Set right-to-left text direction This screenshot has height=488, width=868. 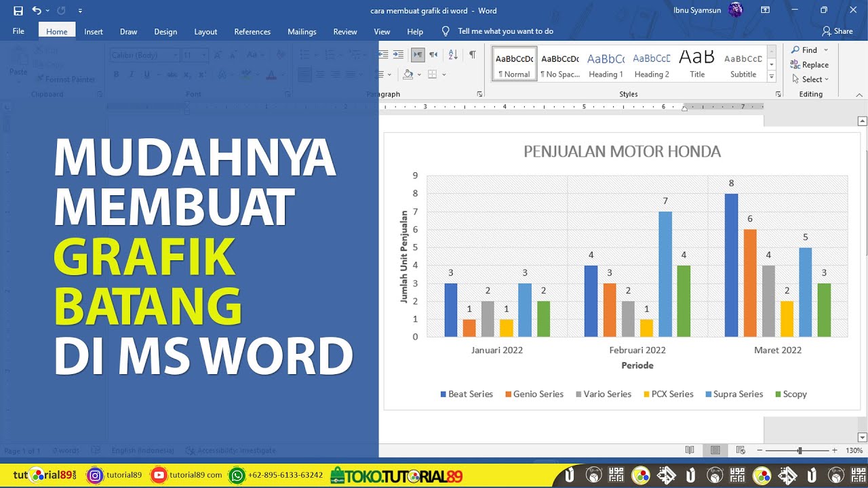(x=433, y=55)
